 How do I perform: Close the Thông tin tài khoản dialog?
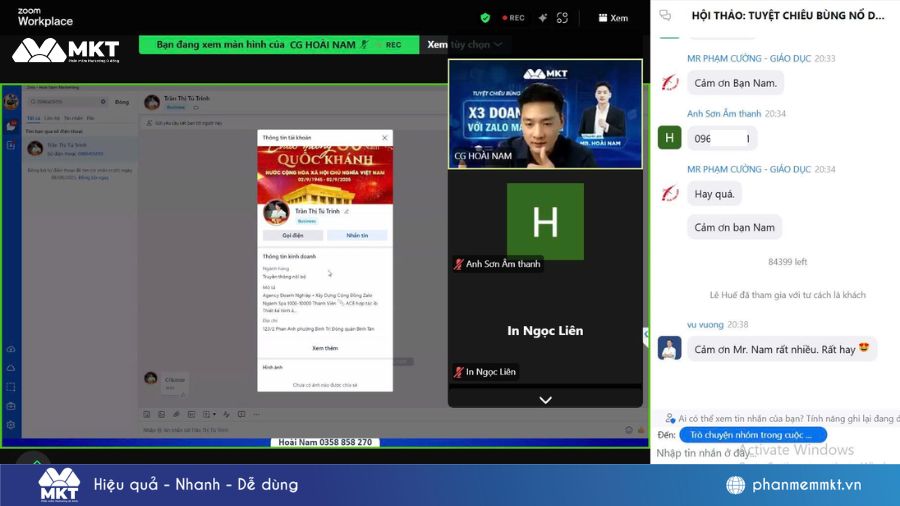click(x=385, y=138)
